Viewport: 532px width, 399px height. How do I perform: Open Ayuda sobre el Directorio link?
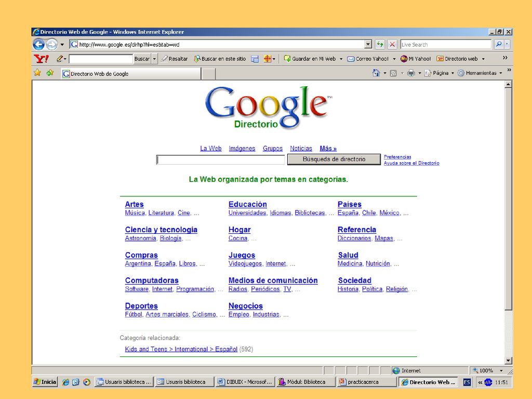411,163
